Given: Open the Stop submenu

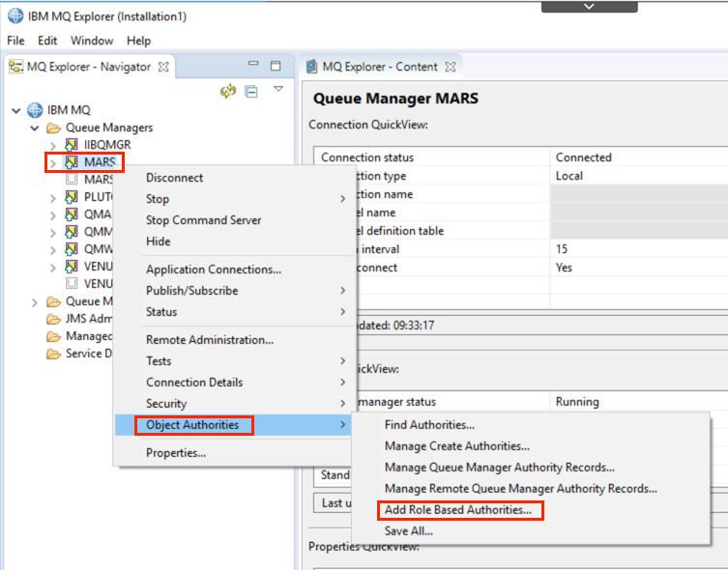Looking at the screenshot, I should (x=235, y=199).
